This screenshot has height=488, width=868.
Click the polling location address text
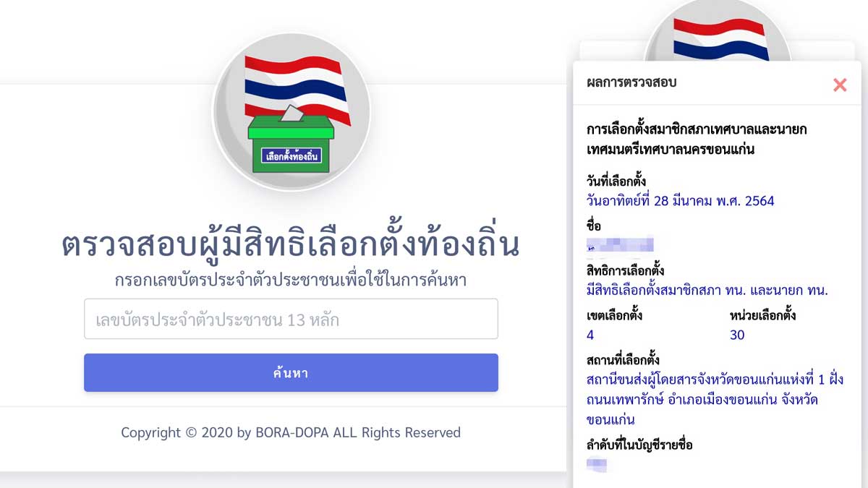[x=714, y=399]
